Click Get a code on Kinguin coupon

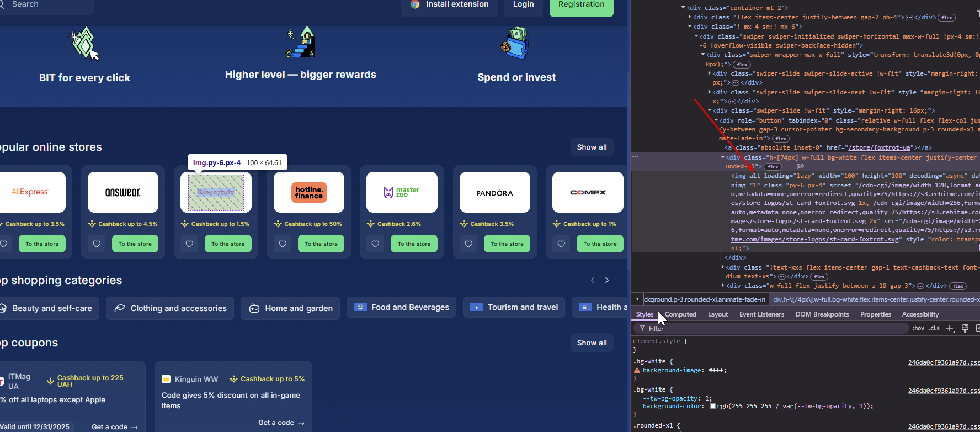tap(281, 423)
